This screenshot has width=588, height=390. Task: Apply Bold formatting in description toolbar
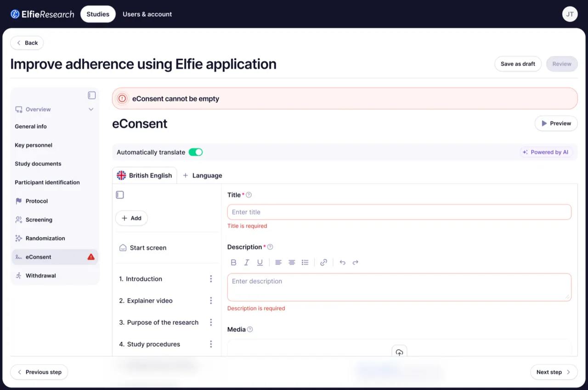pyautogui.click(x=233, y=262)
